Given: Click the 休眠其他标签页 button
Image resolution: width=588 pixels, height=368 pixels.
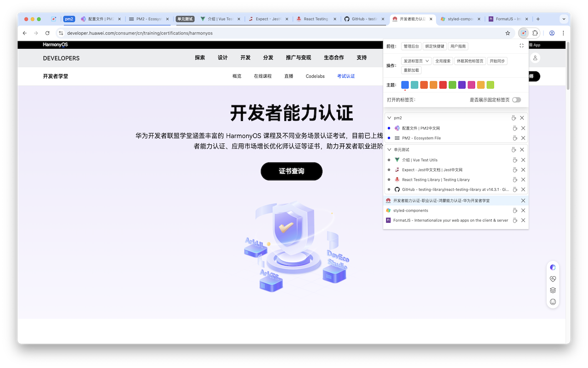Looking at the screenshot, I should 470,61.
